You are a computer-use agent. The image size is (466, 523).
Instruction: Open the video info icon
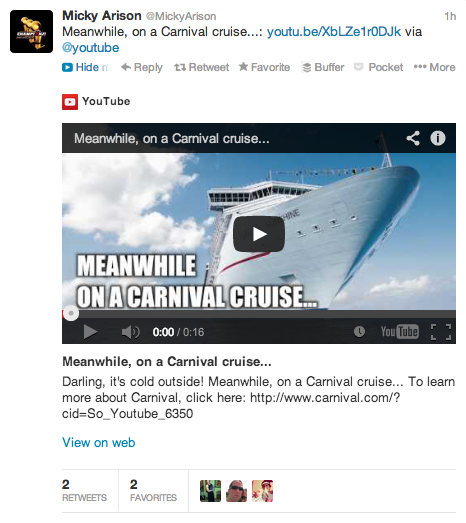pyautogui.click(x=438, y=138)
